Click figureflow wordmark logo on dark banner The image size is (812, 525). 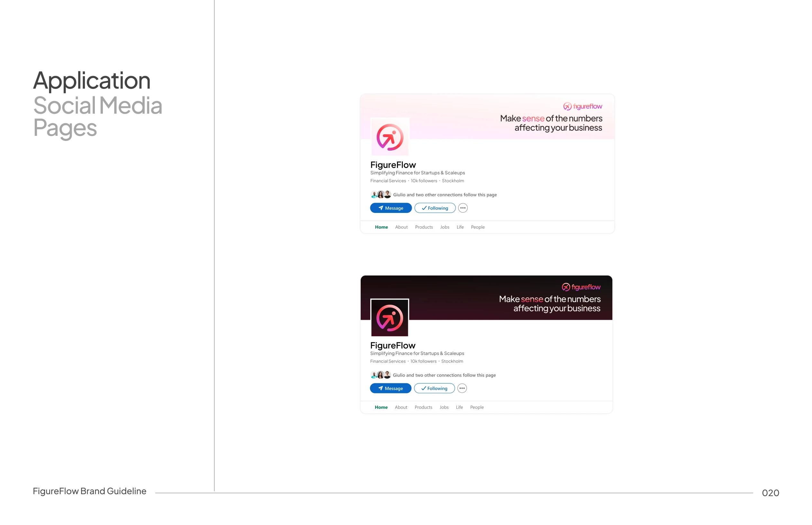click(x=581, y=287)
